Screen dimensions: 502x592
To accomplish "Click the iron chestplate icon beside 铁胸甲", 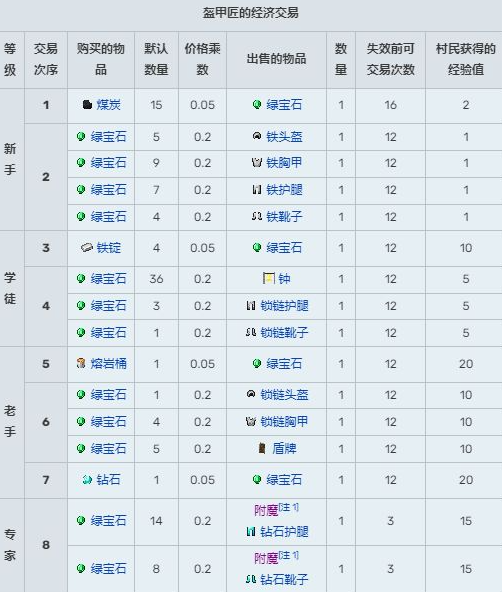I will [257, 163].
